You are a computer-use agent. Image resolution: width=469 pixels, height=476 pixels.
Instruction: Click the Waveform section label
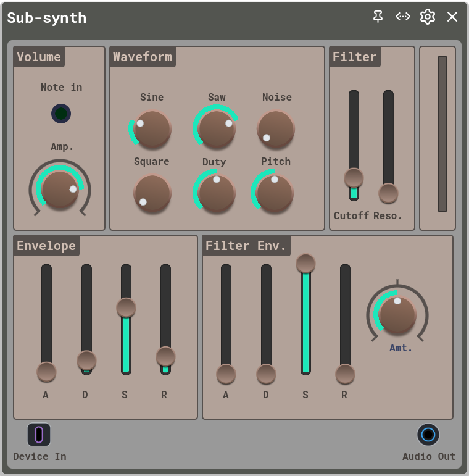pos(143,57)
